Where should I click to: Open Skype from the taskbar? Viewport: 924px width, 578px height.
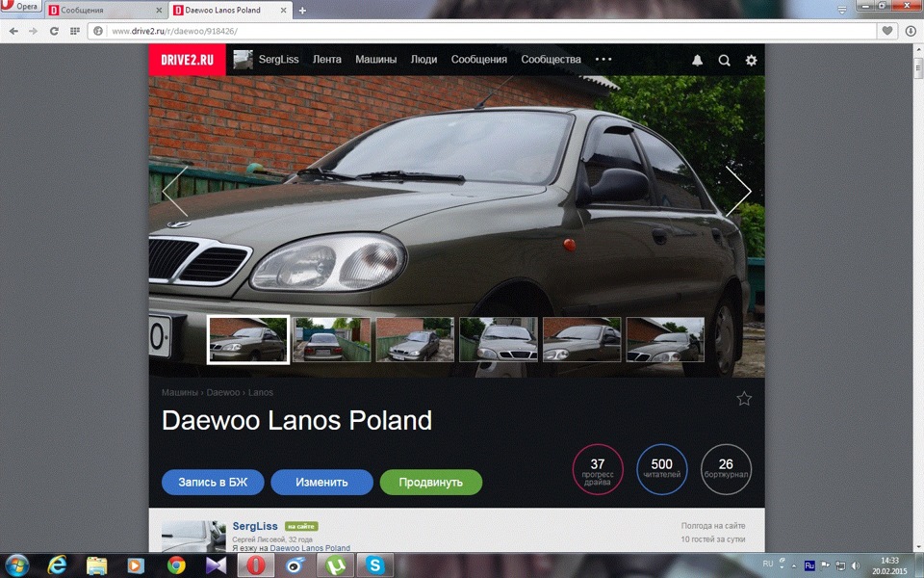(x=374, y=565)
